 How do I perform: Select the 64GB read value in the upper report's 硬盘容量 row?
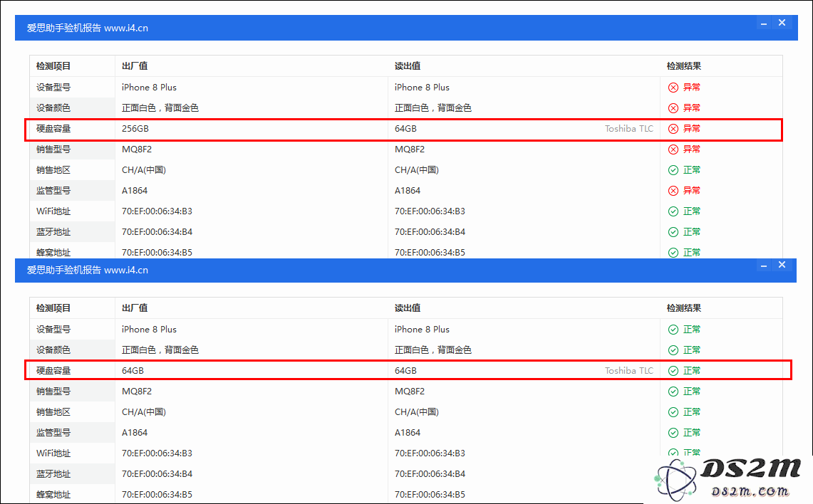405,129
